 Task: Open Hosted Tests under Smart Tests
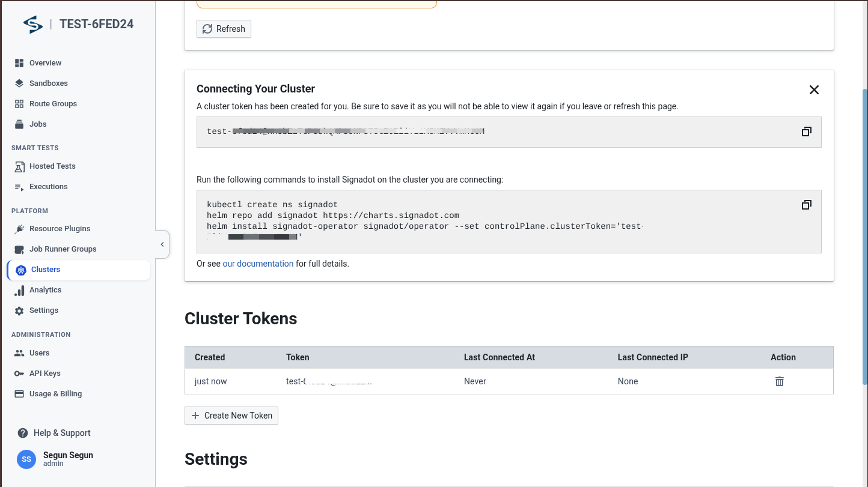pyautogui.click(x=52, y=166)
